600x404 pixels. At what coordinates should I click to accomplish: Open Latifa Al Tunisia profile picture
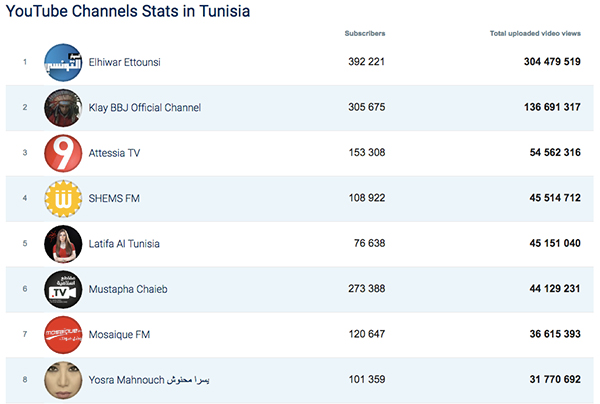point(63,244)
